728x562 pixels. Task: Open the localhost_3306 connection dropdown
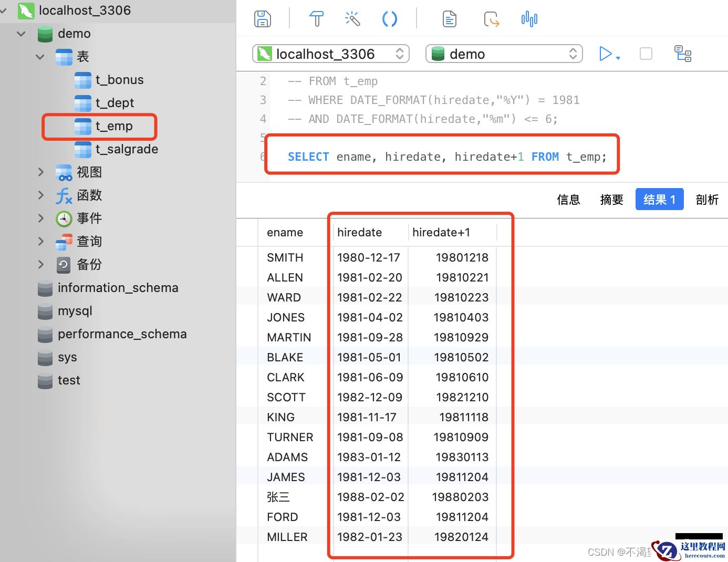pyautogui.click(x=331, y=54)
